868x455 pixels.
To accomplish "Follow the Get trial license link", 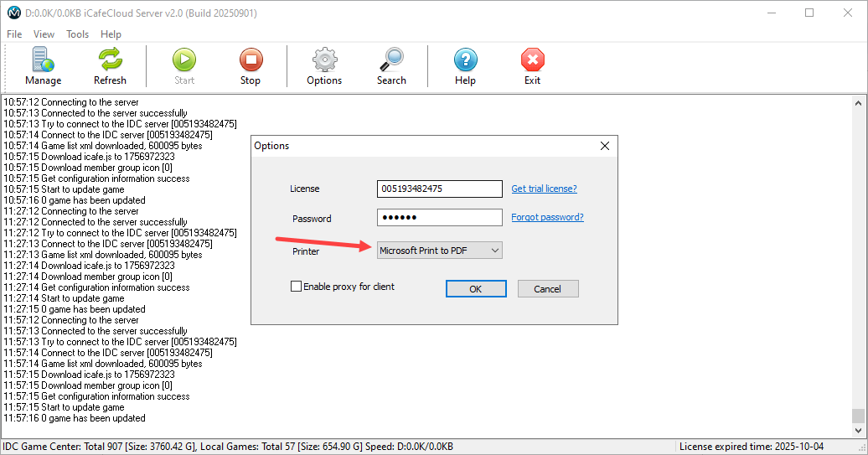I will click(x=544, y=189).
